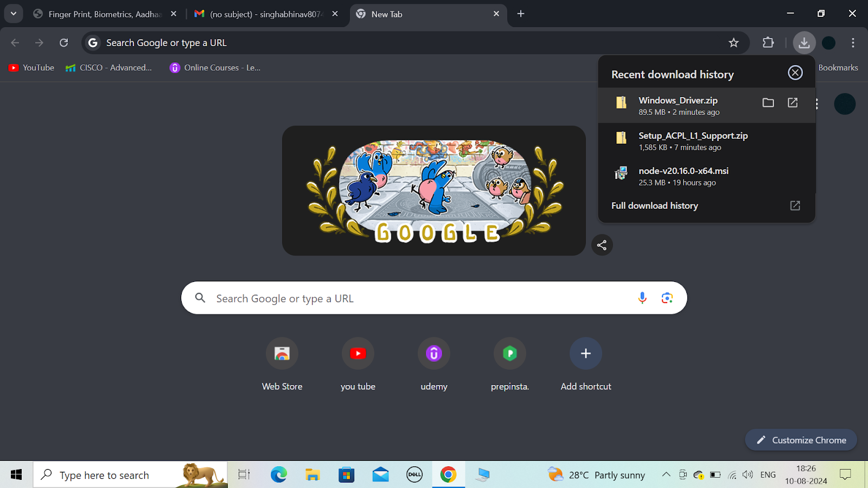Open ENG language input selector
Viewport: 868px width, 488px height.
pos(768,475)
